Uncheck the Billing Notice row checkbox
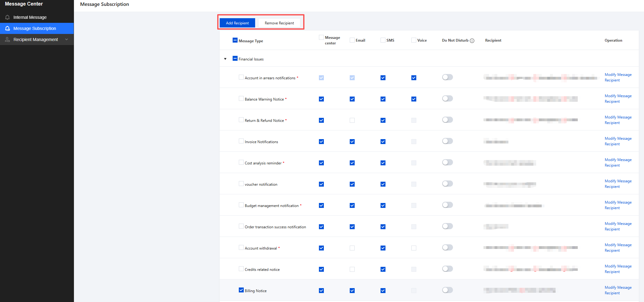644x302 pixels. 241,290
